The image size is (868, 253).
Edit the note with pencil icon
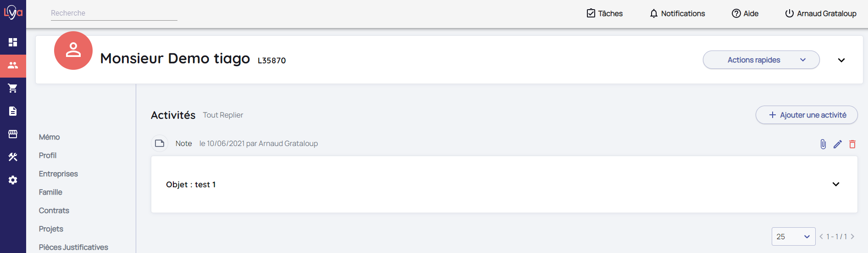(838, 144)
